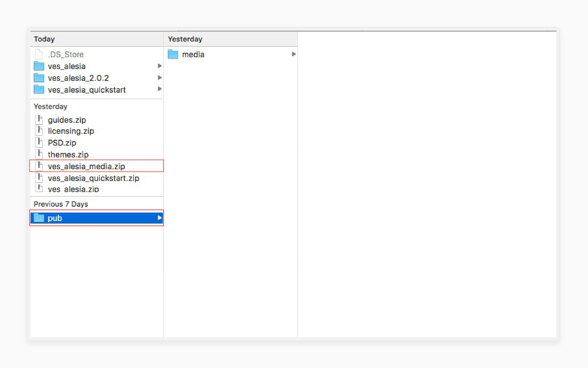The width and height of the screenshot is (588, 368).
Task: Click the pub folder icon
Action: (39, 218)
